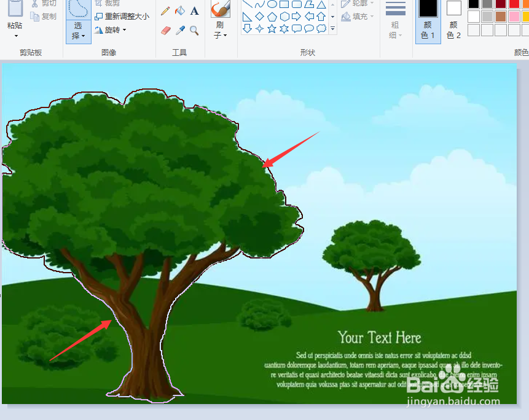529x420 pixels.
Task: Open the 粘贴 dropdown arrow
Action: (x=15, y=36)
